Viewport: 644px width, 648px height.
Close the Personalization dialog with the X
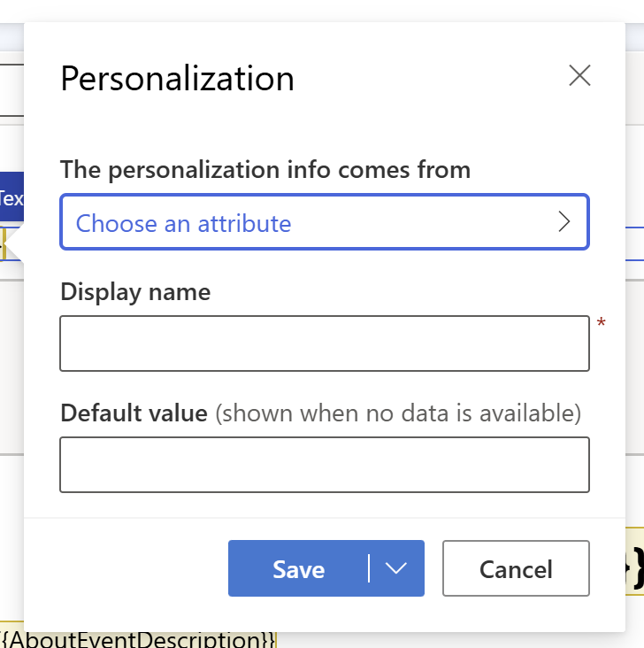[579, 76]
